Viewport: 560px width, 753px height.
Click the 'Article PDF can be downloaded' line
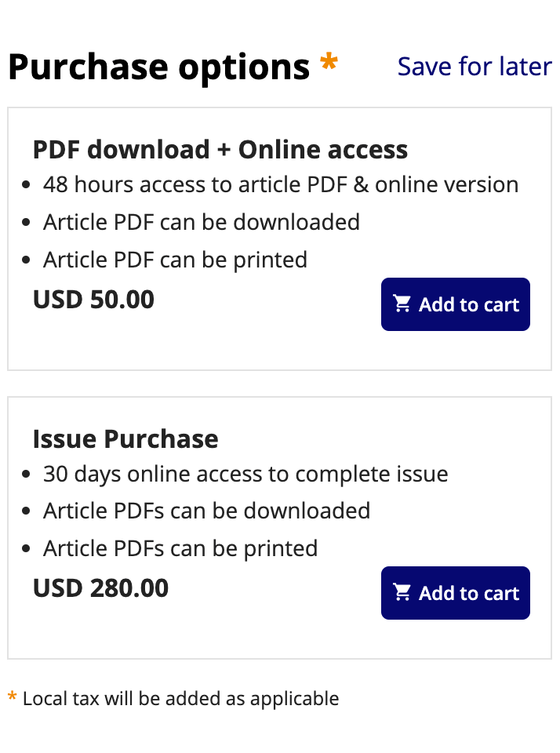click(x=202, y=223)
